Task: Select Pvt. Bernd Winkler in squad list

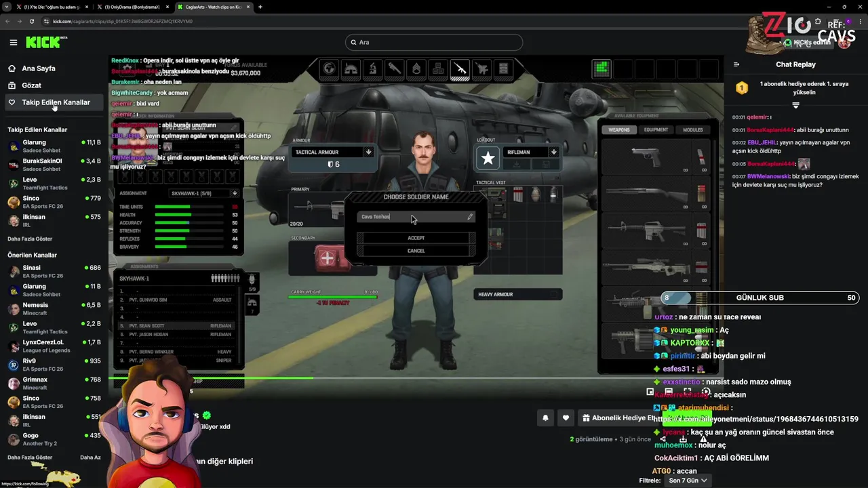Action: (x=176, y=352)
